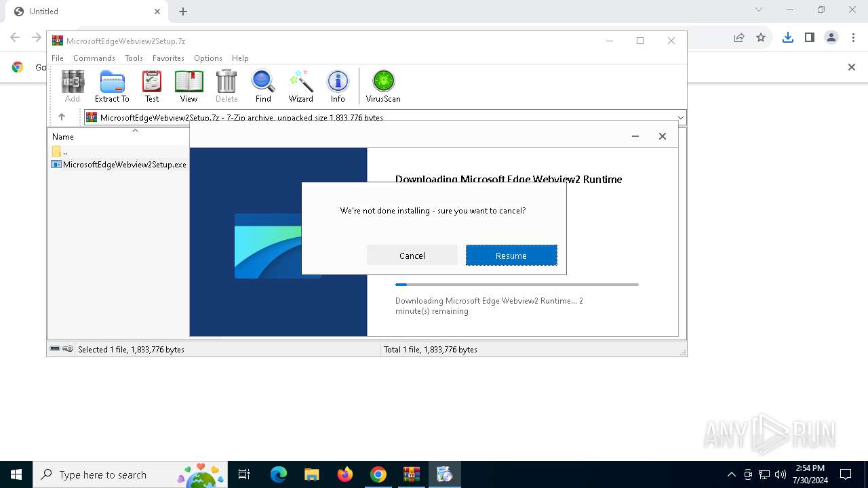This screenshot has width=868, height=488.
Task: Toggle Chrome side panel icon
Action: tap(810, 38)
